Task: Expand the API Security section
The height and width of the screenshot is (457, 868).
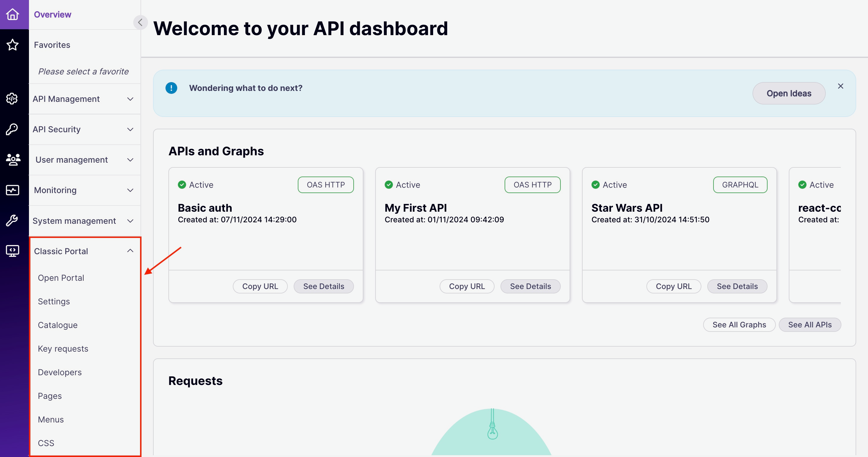Action: [130, 129]
